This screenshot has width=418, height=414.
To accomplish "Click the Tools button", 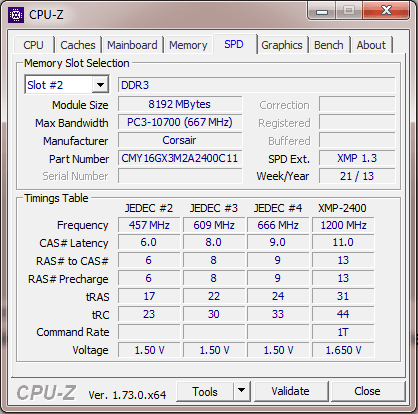I will (205, 392).
